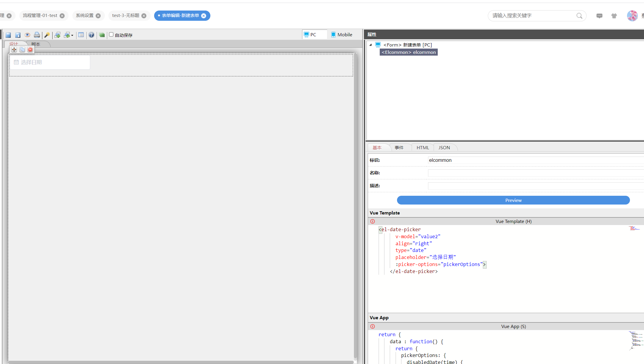This screenshot has height=364, width=644.
Task: Click the green stacked layers toolbar icon
Action: point(102,35)
